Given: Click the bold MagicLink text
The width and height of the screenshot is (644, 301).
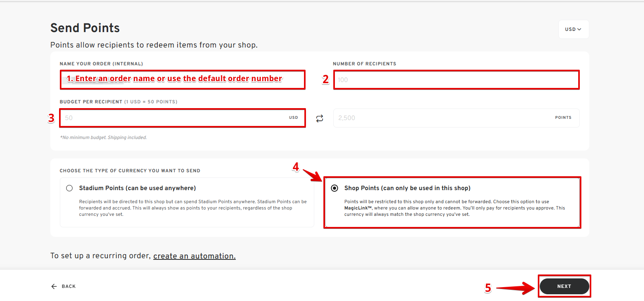Looking at the screenshot, I should coord(358,208).
